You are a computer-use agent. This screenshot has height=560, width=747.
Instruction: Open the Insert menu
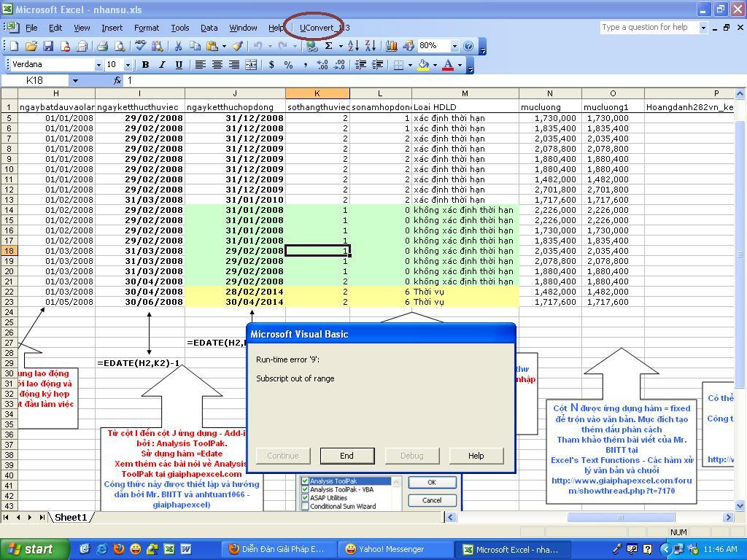[112, 28]
